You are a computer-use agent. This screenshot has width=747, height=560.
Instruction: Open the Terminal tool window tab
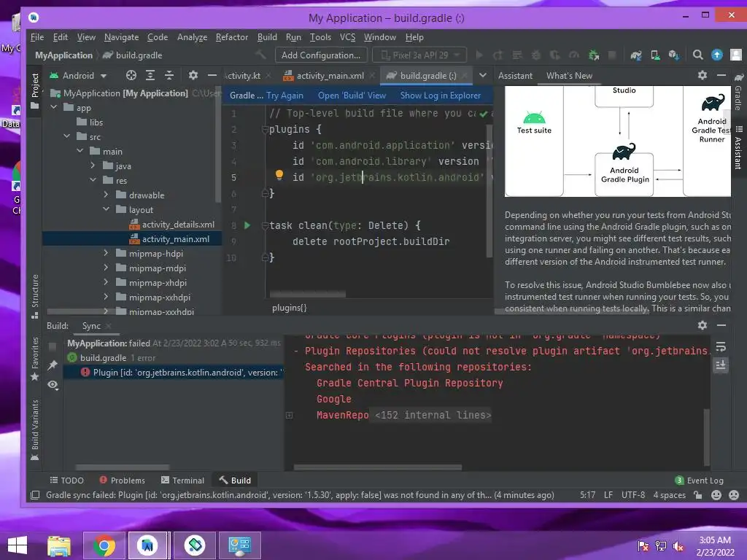(x=183, y=481)
